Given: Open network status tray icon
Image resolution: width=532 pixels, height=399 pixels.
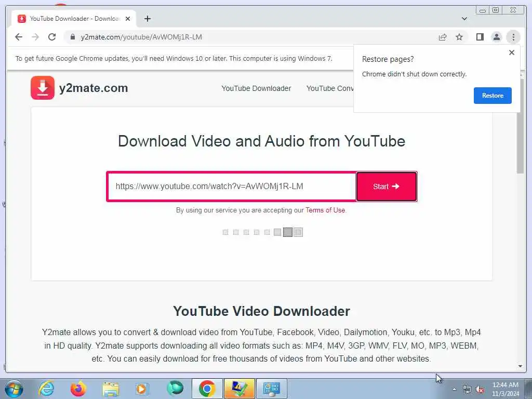Looking at the screenshot, I should [x=467, y=390].
